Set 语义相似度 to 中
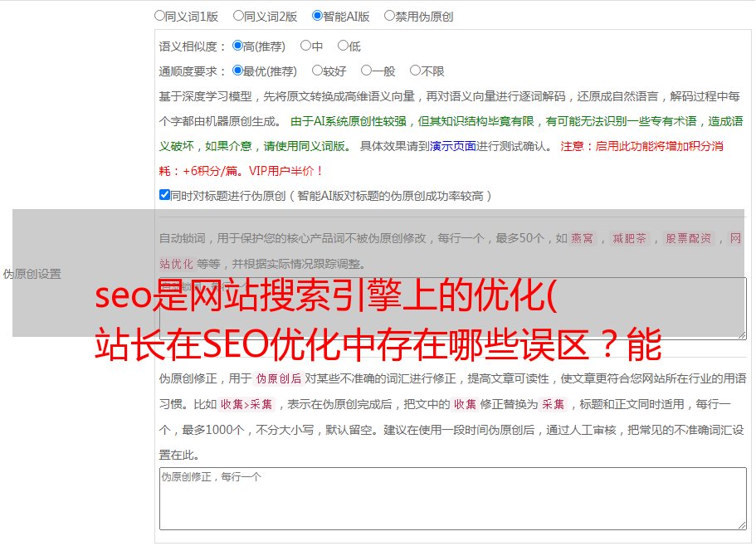 (305, 46)
